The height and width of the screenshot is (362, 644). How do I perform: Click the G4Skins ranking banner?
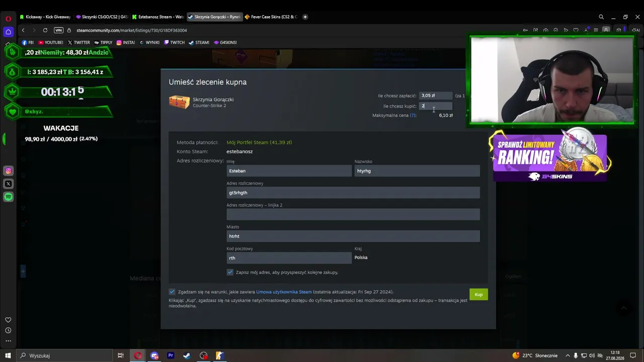[550, 156]
